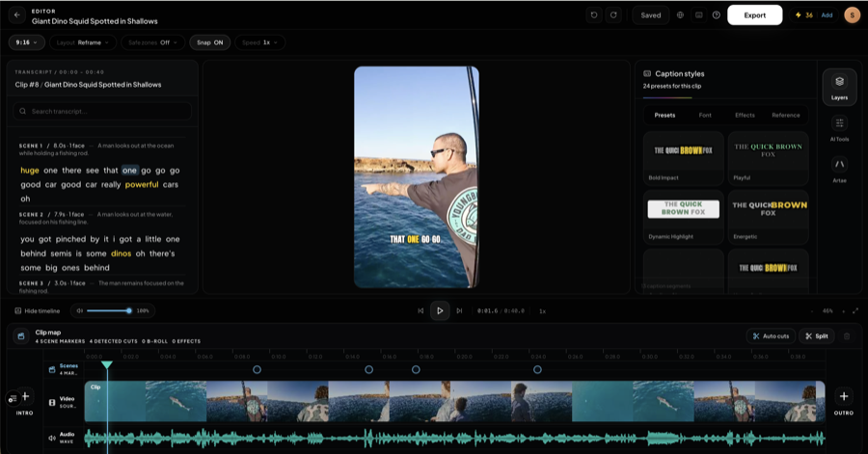Switch to the Font tab
This screenshot has height=454, width=868.
tap(705, 115)
